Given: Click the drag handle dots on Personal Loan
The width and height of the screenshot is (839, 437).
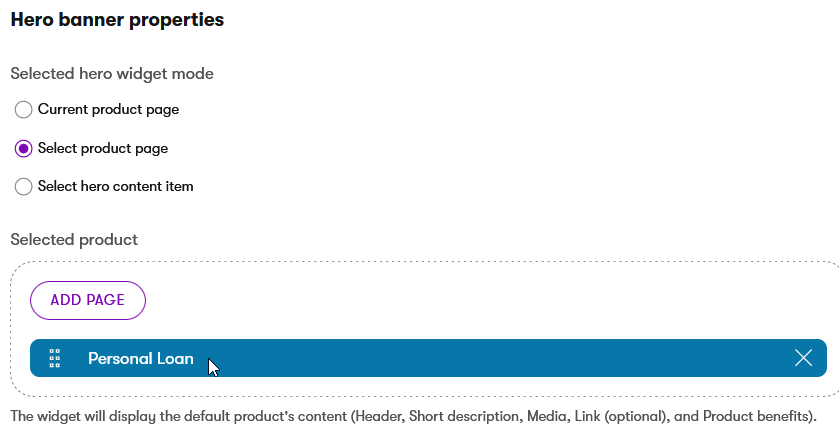Looking at the screenshot, I should pyautogui.click(x=55, y=358).
